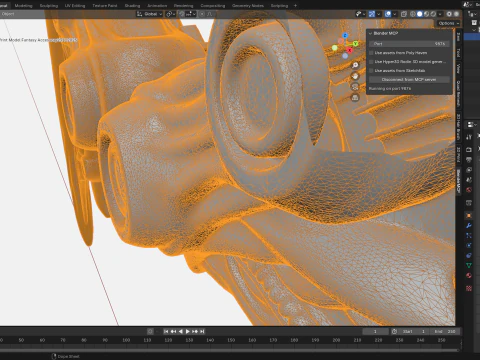Open the gizmo options dropdown arrow
480x360 pixels.
379,14
